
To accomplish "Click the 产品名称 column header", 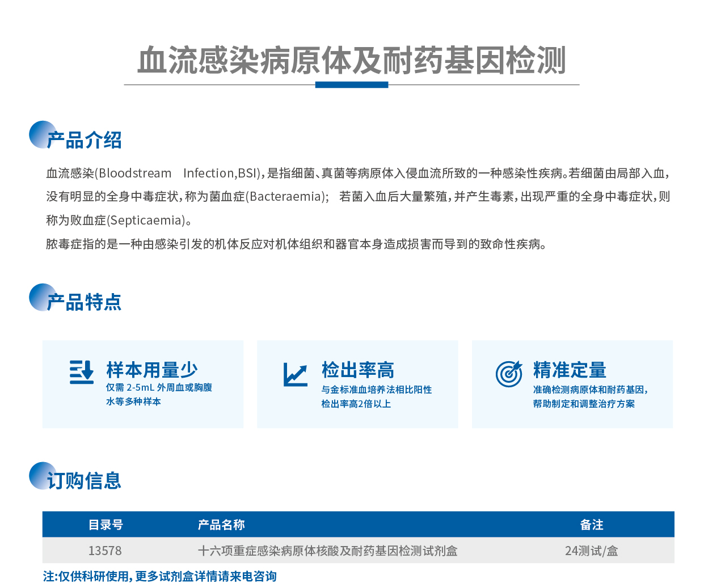I will (221, 525).
